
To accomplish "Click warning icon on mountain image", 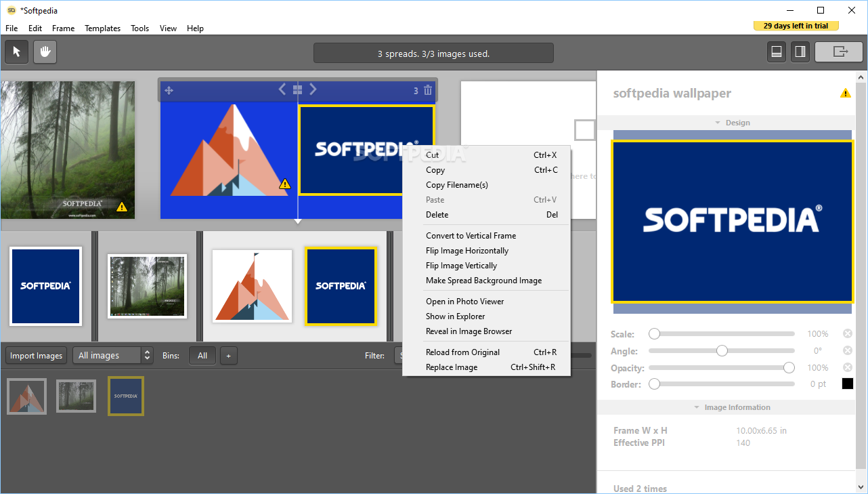I will (285, 184).
